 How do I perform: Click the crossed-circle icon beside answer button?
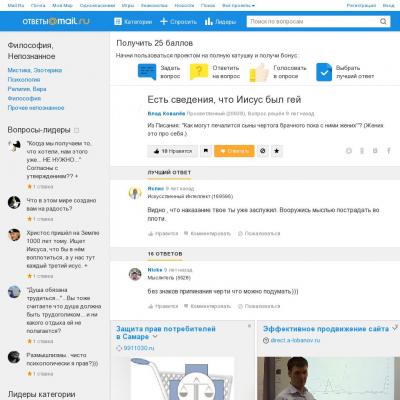click(263, 151)
